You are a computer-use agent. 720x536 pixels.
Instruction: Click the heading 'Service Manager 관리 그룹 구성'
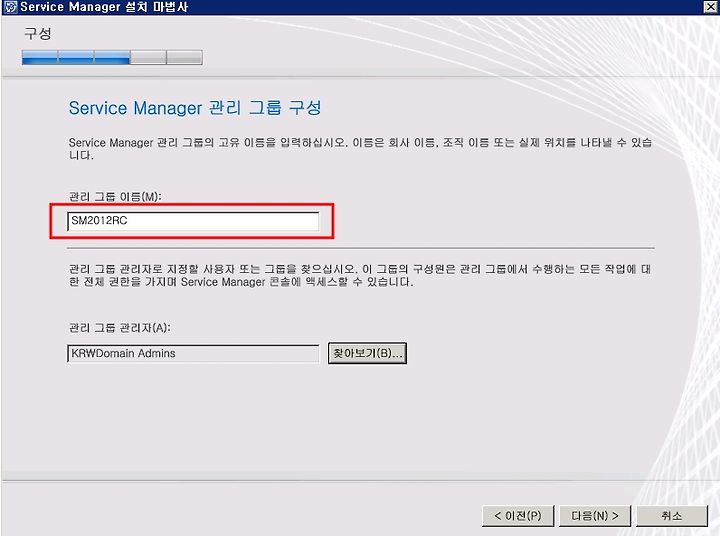pyautogui.click(x=195, y=108)
